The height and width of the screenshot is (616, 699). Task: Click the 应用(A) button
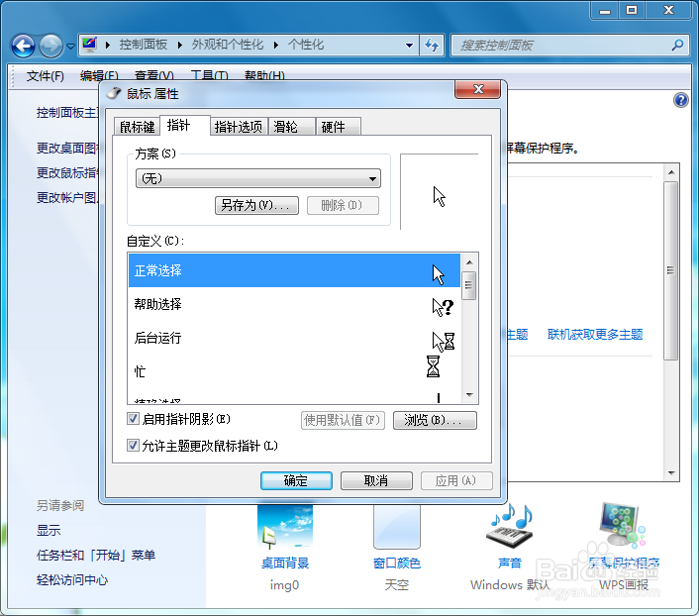pos(456,481)
